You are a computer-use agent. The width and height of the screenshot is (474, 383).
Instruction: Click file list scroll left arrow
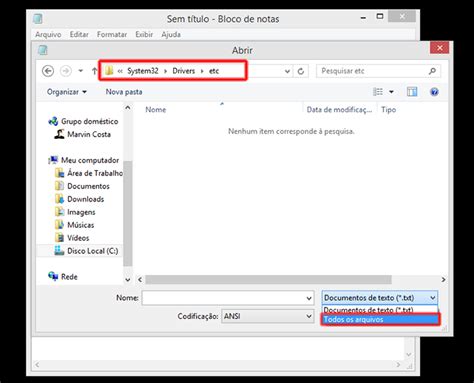pos(140,280)
